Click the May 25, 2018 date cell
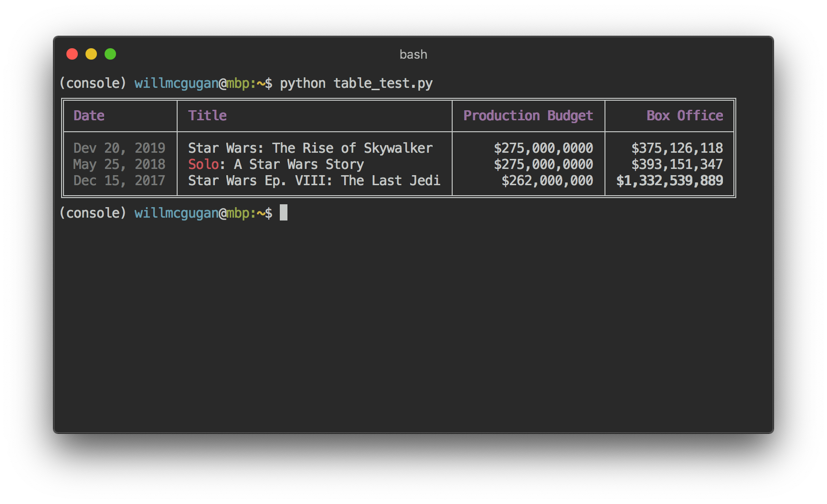 coord(119,164)
